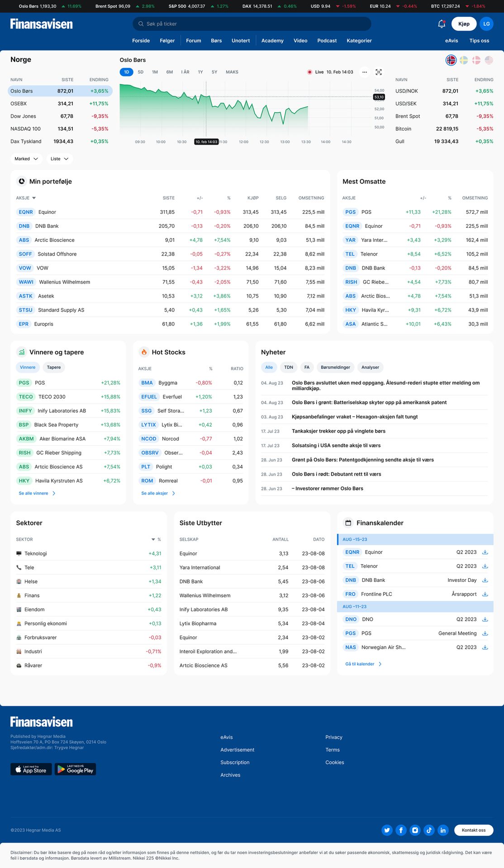Viewport: 504px width, 868px height.
Task: Open the EQNR ticker in Min portefølje
Action: (26, 212)
